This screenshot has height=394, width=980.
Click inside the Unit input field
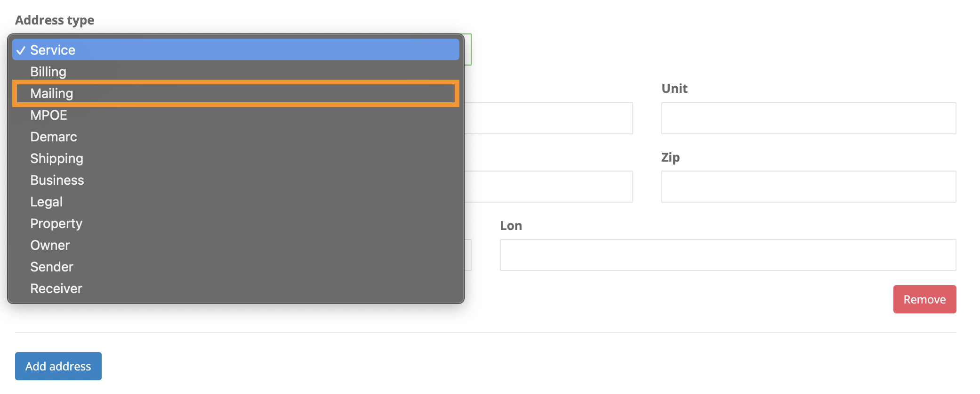pos(808,118)
